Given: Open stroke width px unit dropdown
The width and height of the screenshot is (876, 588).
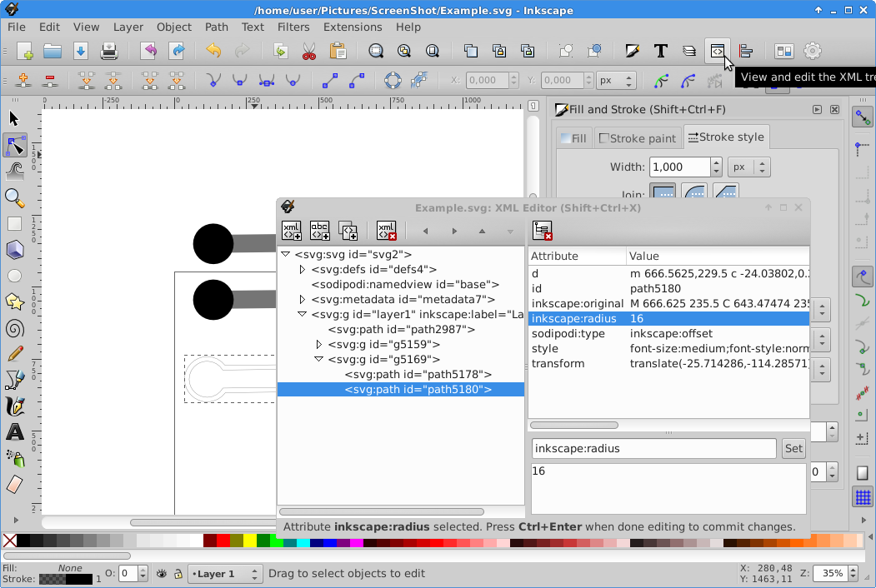Looking at the screenshot, I should [749, 167].
